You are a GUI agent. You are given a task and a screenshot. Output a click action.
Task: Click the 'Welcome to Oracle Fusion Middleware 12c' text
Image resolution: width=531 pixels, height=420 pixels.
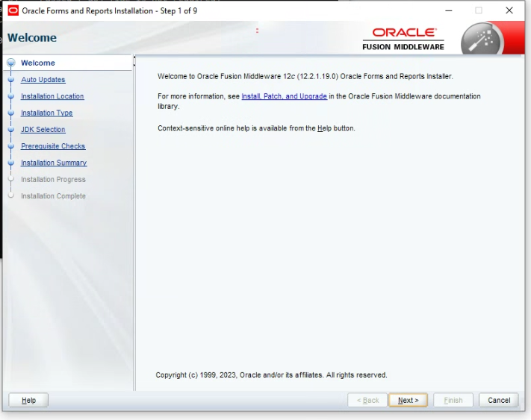(305, 76)
